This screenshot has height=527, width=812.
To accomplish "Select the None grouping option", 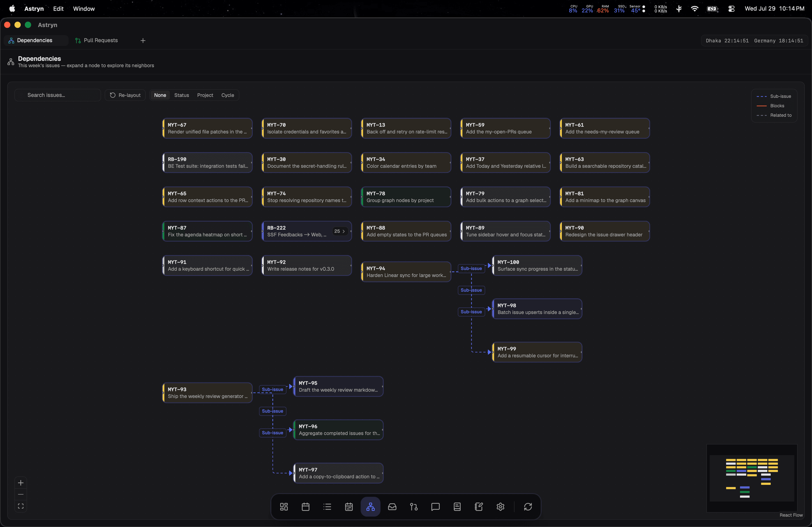I will point(160,95).
